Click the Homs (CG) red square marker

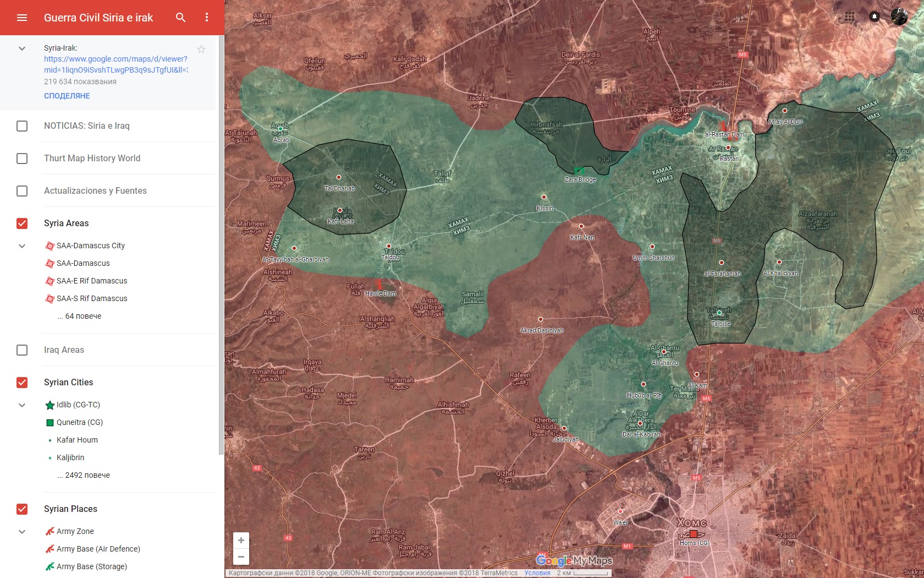coord(694,534)
